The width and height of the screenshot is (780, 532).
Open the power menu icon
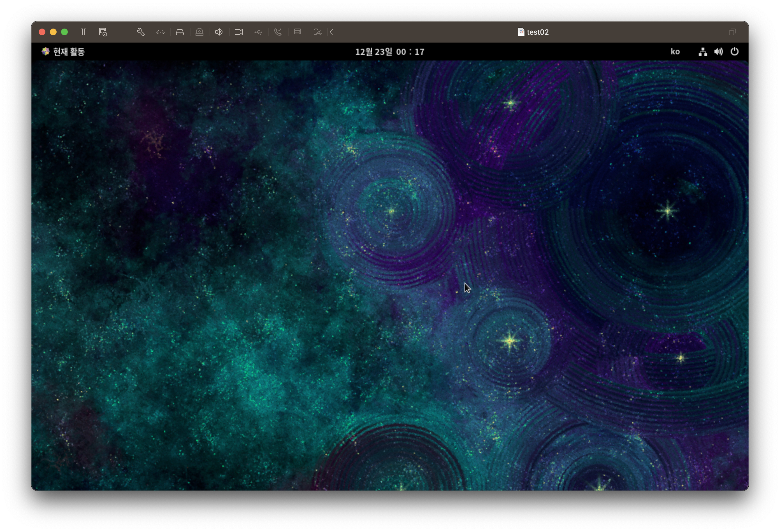(x=734, y=52)
